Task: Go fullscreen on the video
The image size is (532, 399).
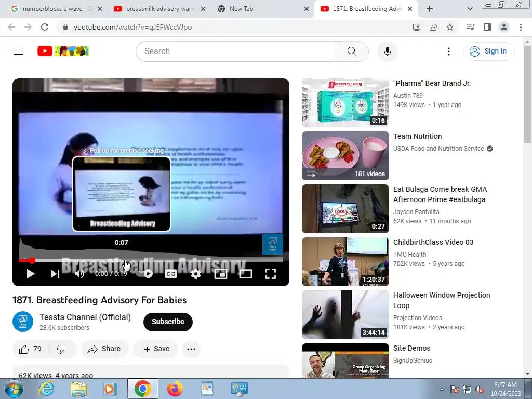Action: [x=270, y=273]
